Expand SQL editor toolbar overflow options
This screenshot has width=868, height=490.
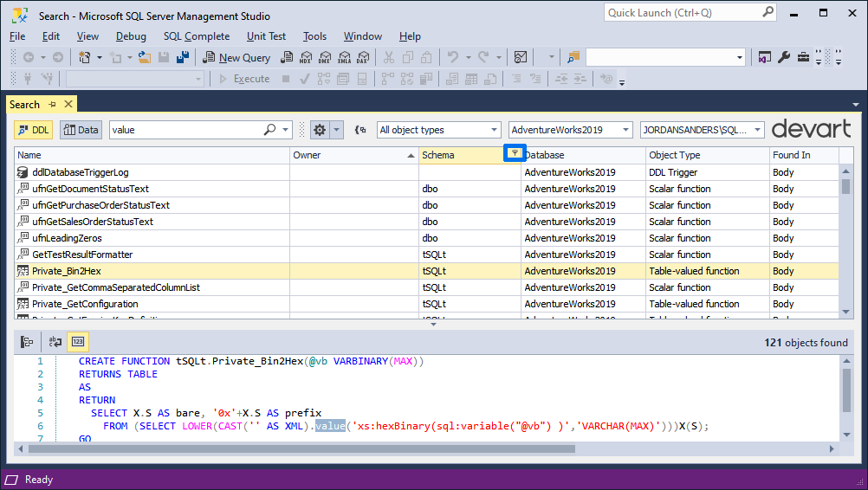coord(622,82)
